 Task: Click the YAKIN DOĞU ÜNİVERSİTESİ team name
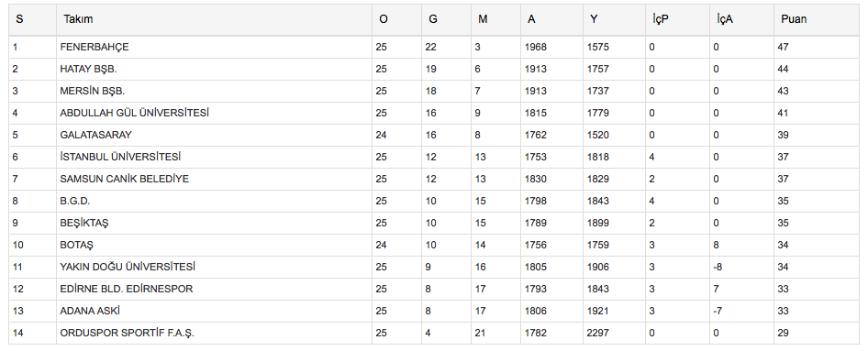tap(128, 267)
